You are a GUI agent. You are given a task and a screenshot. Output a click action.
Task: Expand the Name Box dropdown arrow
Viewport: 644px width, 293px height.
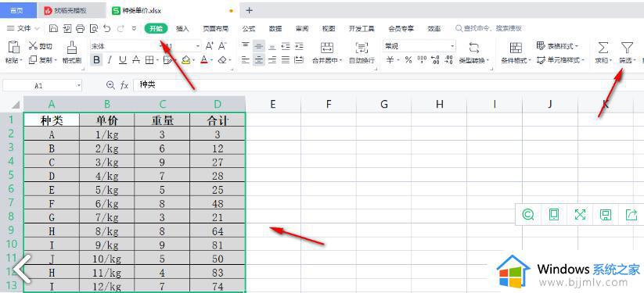[x=78, y=85]
